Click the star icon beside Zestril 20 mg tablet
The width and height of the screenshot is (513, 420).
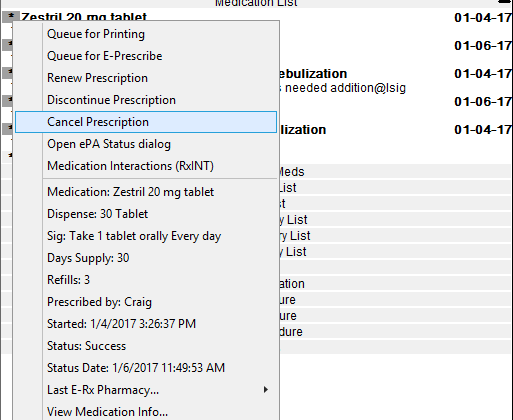[x=11, y=16]
